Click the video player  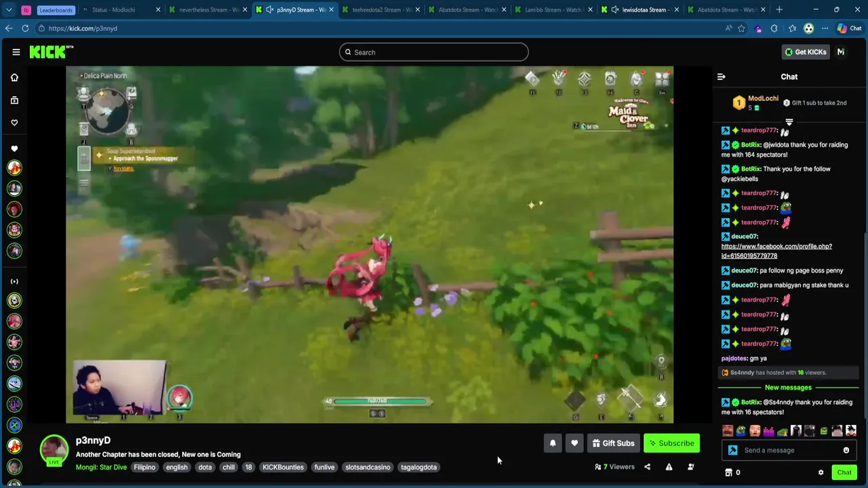click(x=370, y=245)
